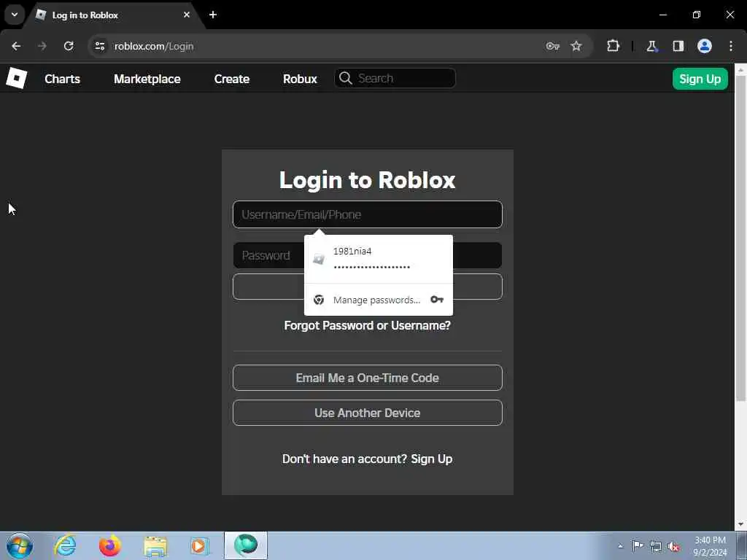Click the vertical page scrollbar thumb
Screen dimensions: 747x560
(741, 238)
